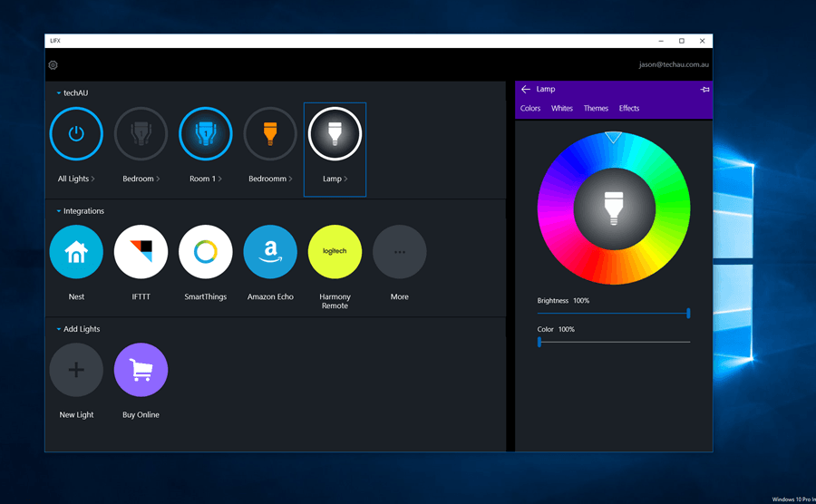Pin the Lamp panel
This screenshot has height=504, width=816.
[x=704, y=90]
